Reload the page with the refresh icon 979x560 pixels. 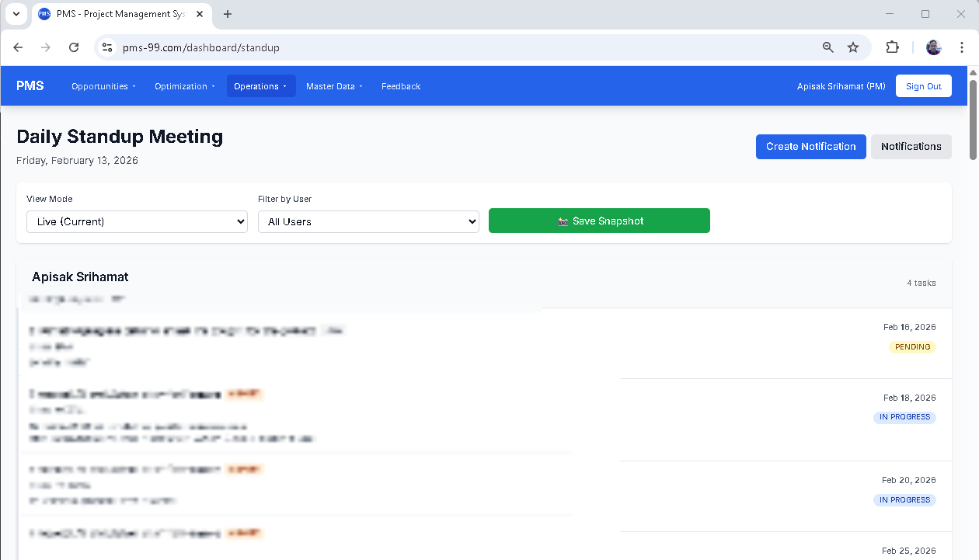(74, 47)
